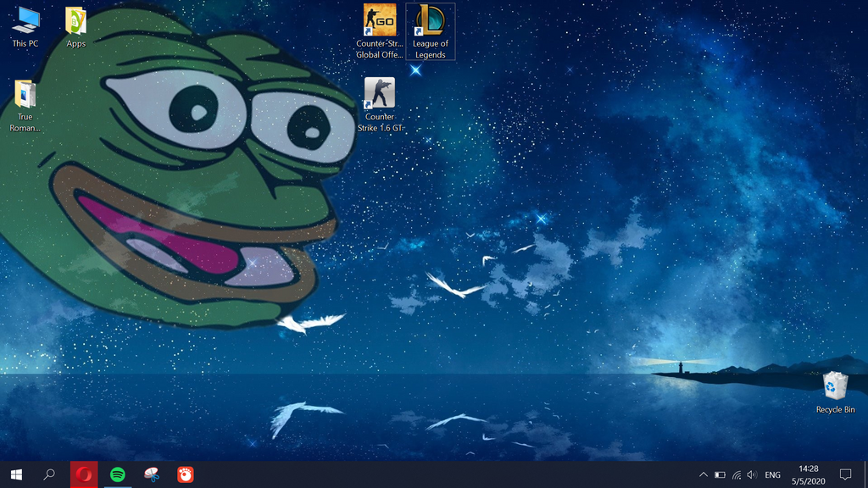Select the League of Legends shortcut
868x488 pixels.
[x=430, y=31]
